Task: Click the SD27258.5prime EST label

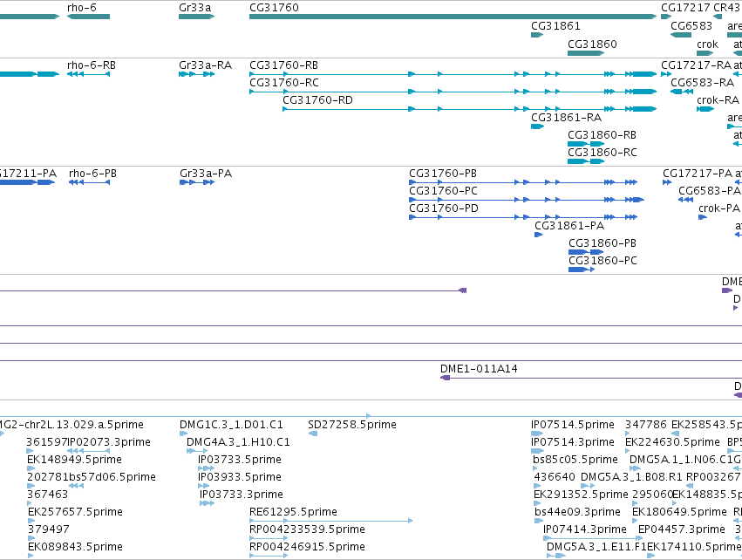Action: coord(352,425)
